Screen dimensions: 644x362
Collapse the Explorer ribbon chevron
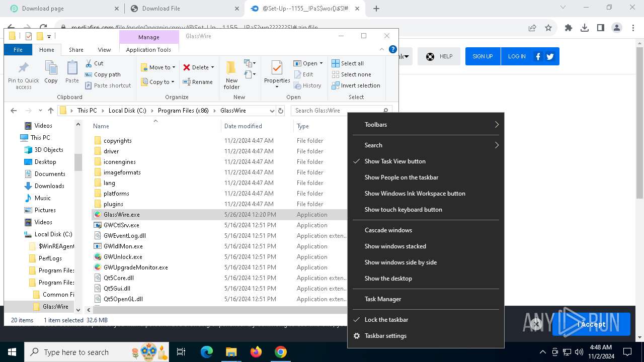point(382,49)
